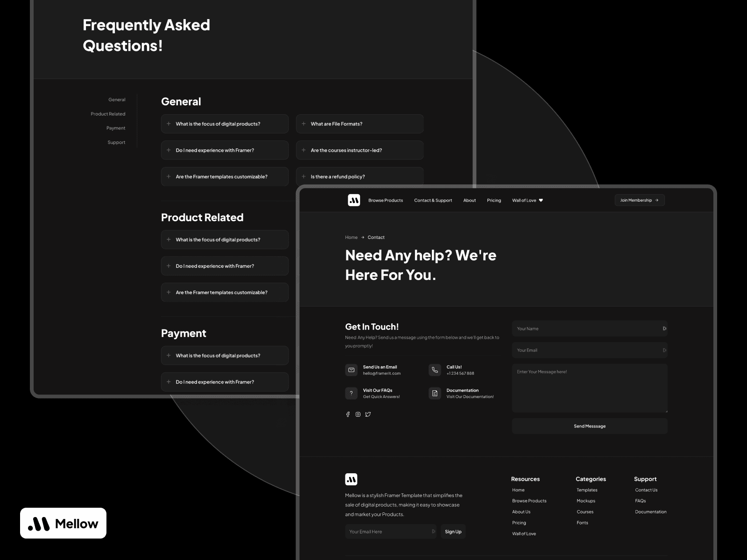
Task: Jump to Product Related in FAQ sidebar
Action: click(108, 114)
